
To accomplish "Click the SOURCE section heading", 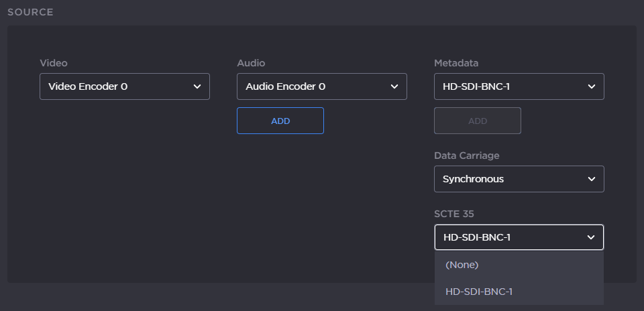I will (30, 12).
